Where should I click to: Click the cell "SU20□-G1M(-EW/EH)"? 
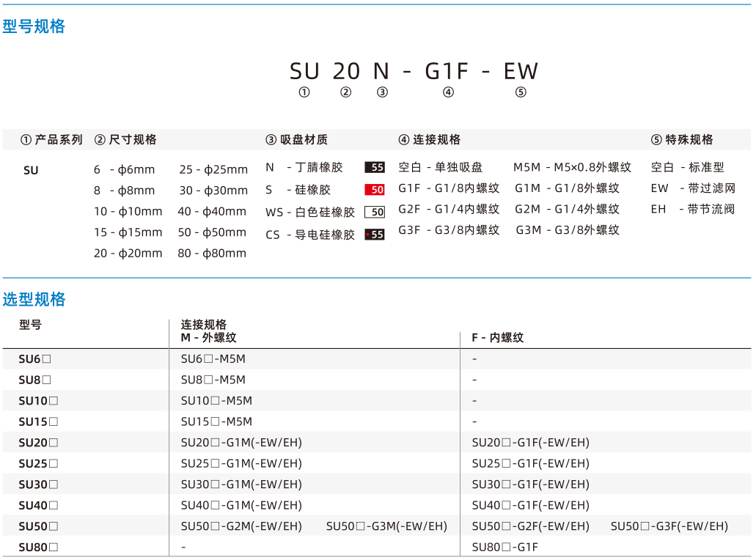click(x=241, y=443)
